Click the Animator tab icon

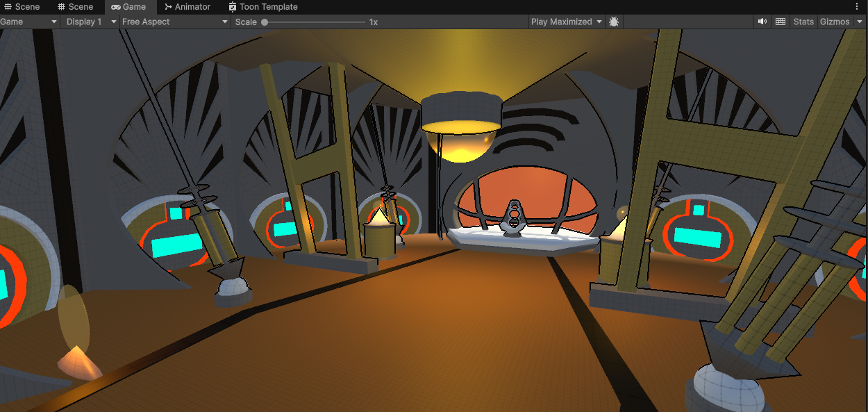(x=168, y=7)
